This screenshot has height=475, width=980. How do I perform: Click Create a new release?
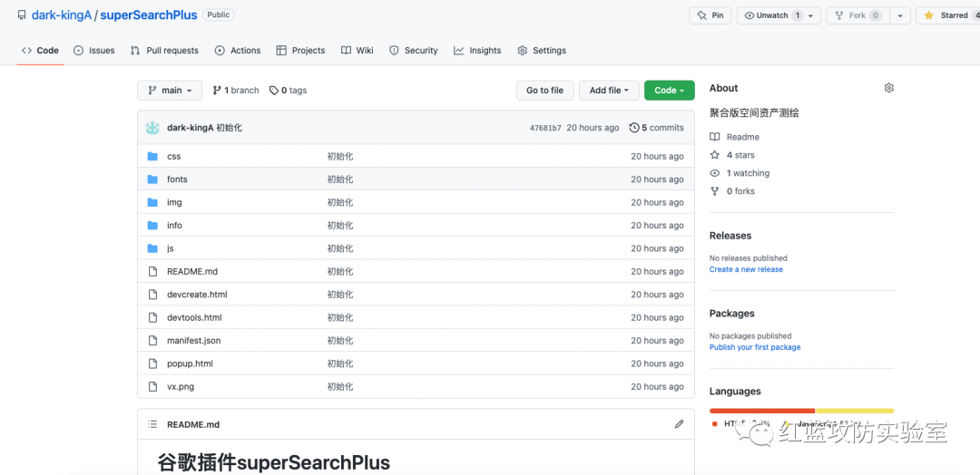pos(746,269)
